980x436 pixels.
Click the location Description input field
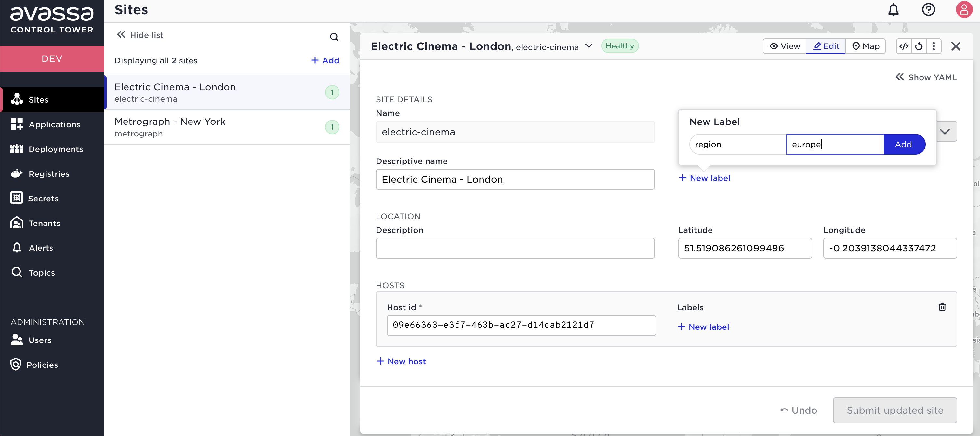point(515,248)
